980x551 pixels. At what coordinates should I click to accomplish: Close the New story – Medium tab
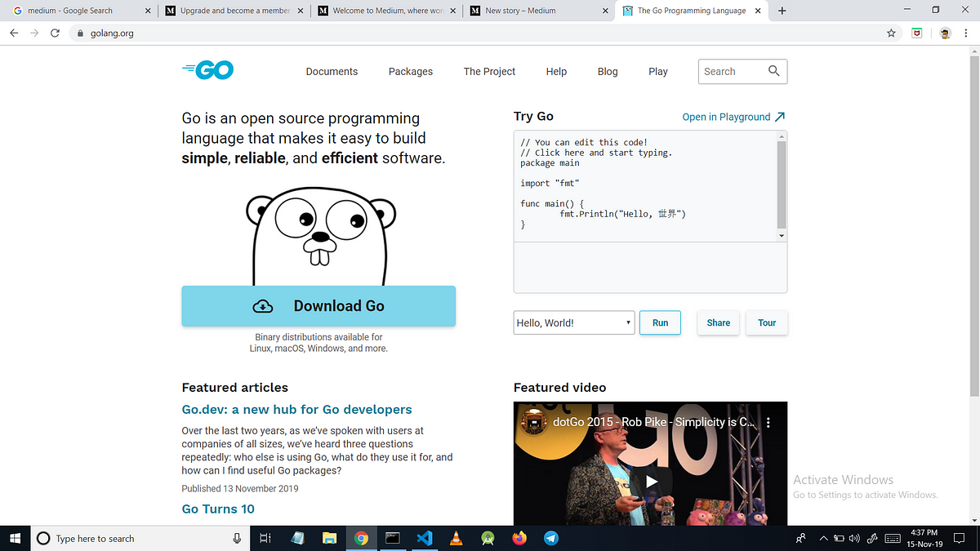click(x=605, y=11)
